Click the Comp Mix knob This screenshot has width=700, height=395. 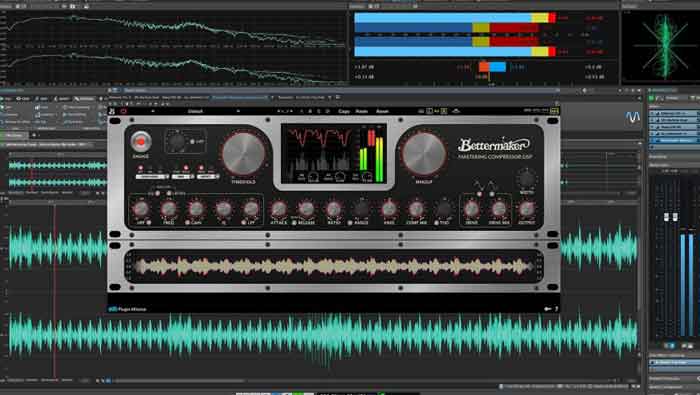point(416,209)
